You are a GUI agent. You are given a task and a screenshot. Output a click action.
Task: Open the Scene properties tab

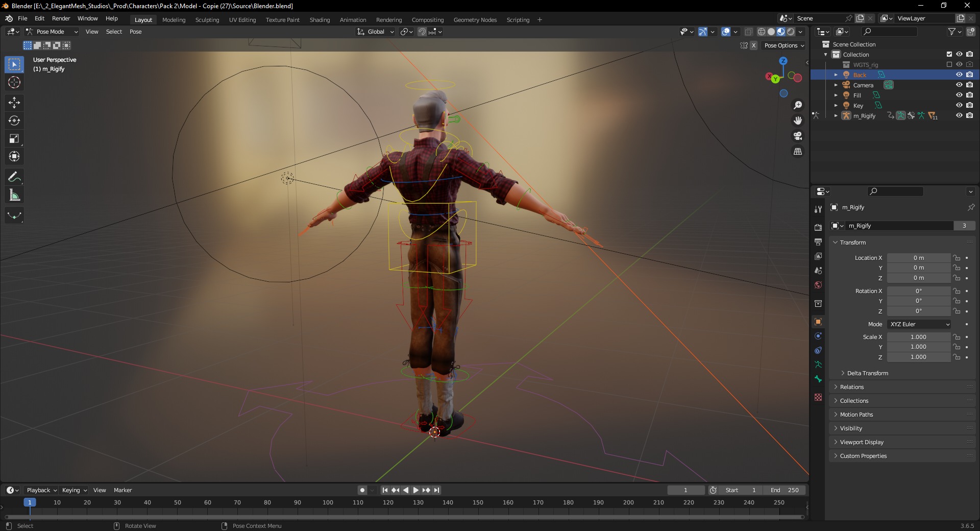818,271
